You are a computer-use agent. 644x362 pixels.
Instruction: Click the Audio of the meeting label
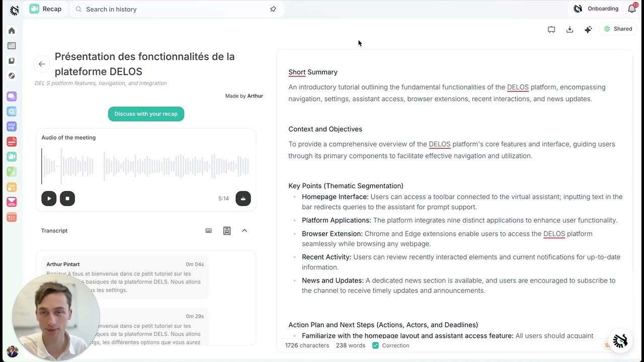point(68,137)
